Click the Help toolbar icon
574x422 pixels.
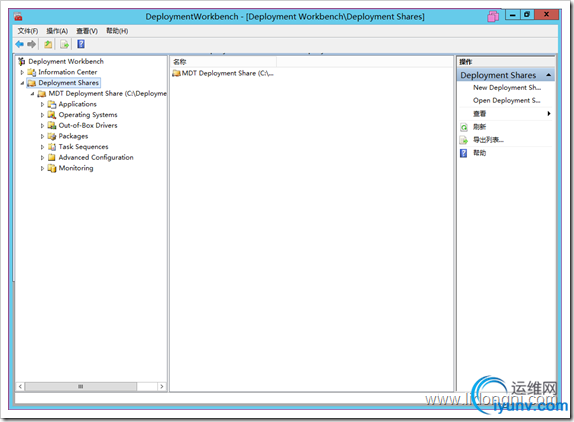click(81, 44)
